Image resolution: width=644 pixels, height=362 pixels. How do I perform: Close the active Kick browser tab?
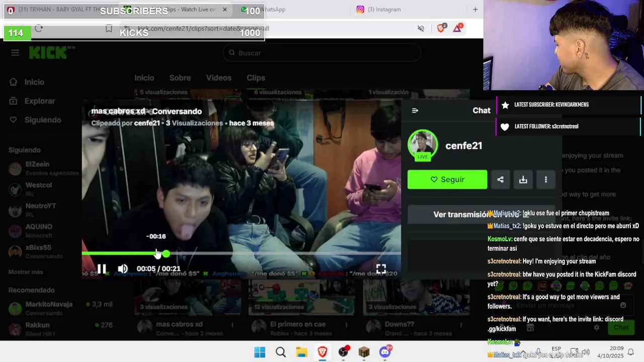pos(225,9)
